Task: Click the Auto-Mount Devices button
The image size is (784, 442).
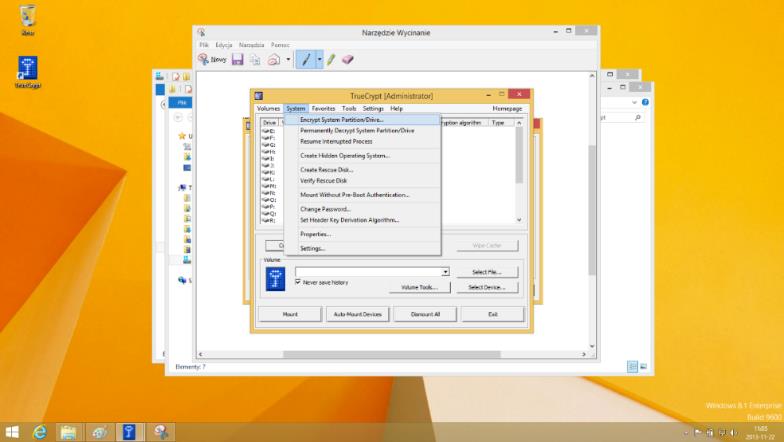Action: (x=358, y=314)
